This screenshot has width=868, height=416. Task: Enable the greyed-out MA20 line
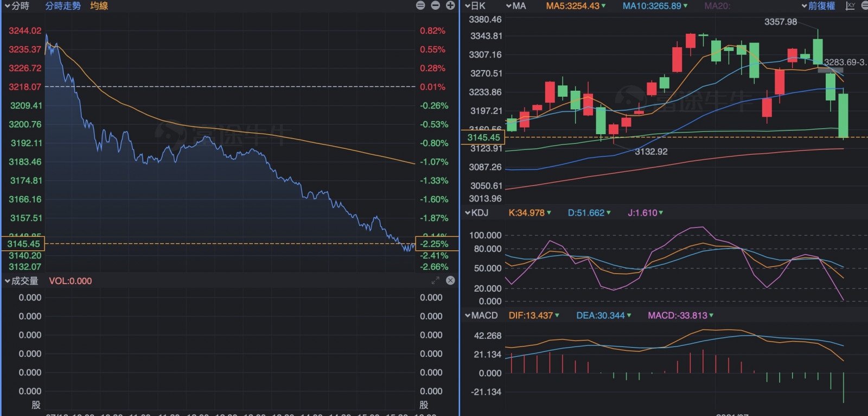click(717, 6)
